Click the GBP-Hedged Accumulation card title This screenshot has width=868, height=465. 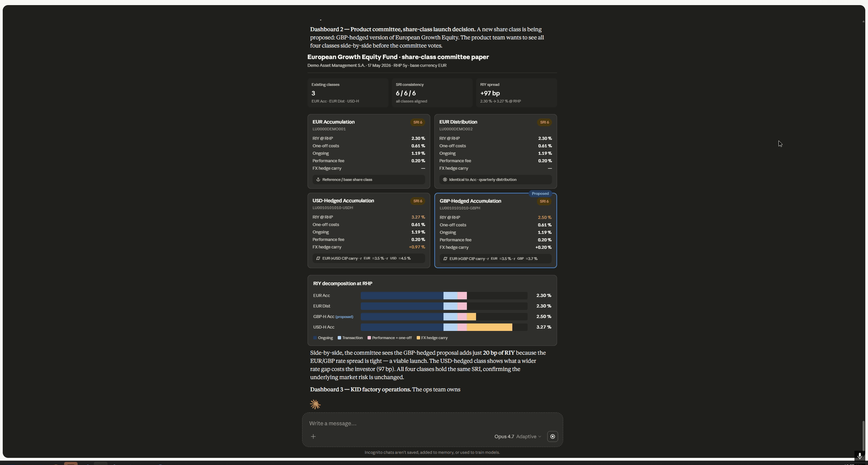[x=470, y=201]
